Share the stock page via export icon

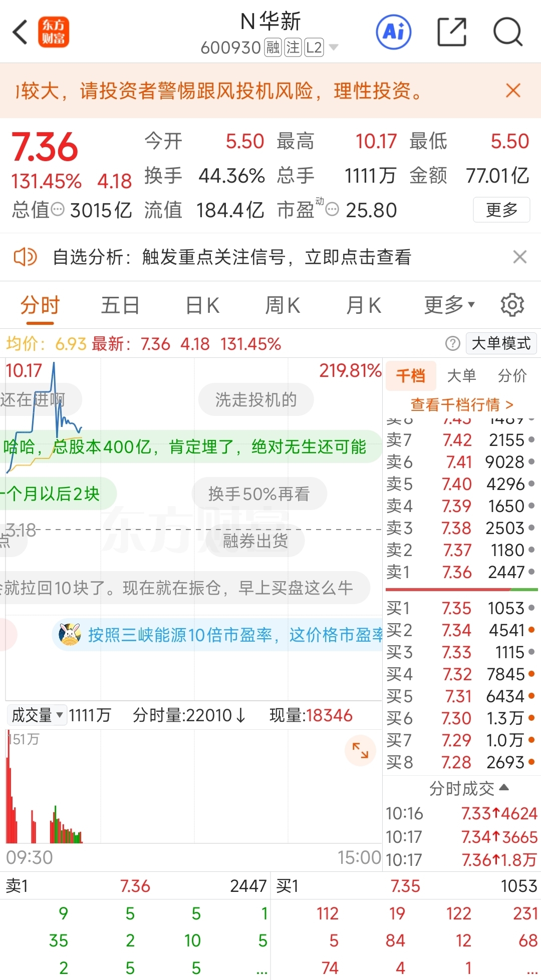pyautogui.click(x=452, y=32)
